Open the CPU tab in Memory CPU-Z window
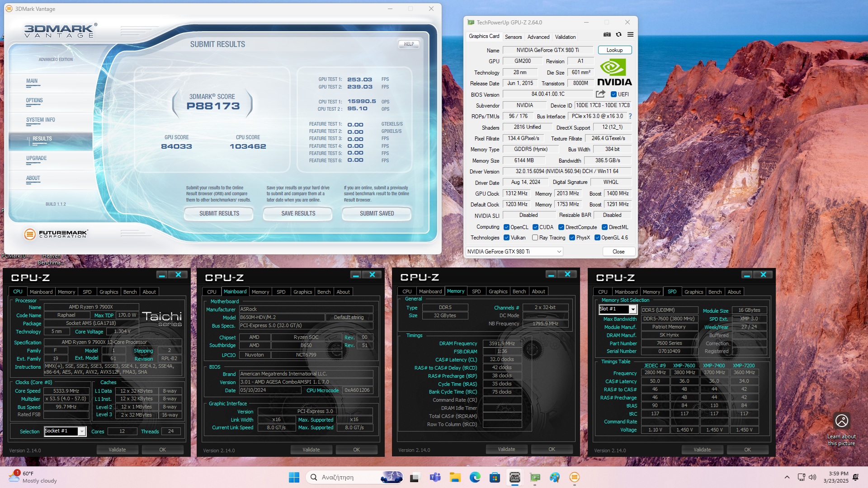The height and width of the screenshot is (488, 868). 407,291
